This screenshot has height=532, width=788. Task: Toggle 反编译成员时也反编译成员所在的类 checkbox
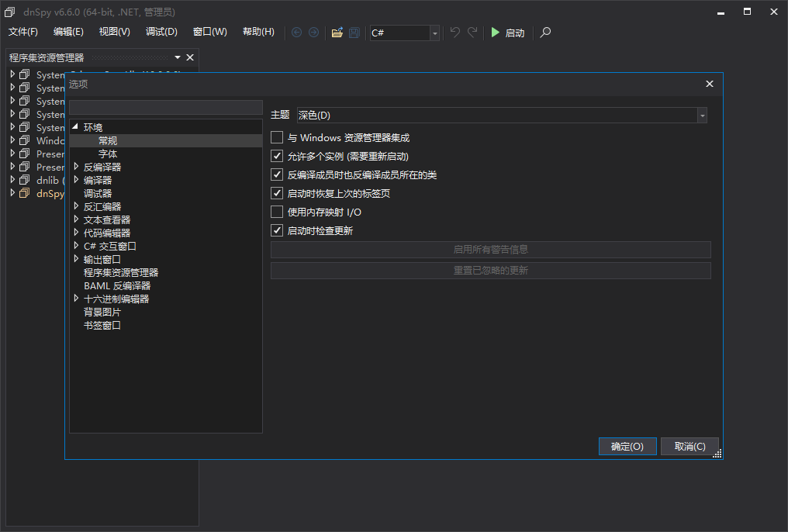pos(277,174)
